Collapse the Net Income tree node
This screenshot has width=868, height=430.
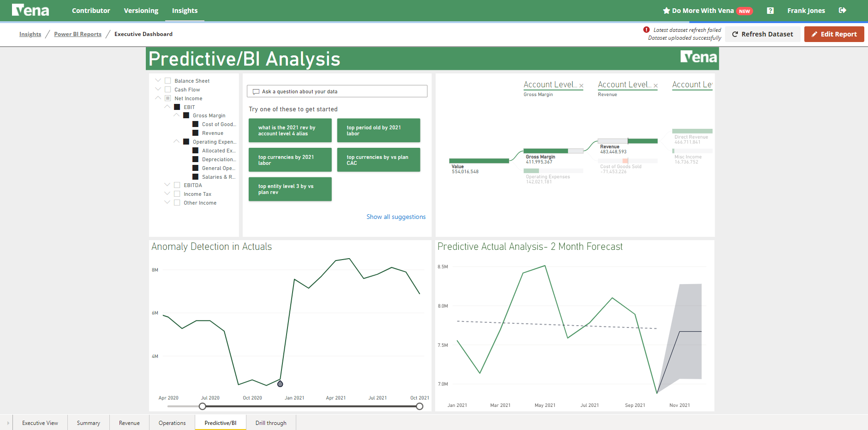[x=158, y=98]
